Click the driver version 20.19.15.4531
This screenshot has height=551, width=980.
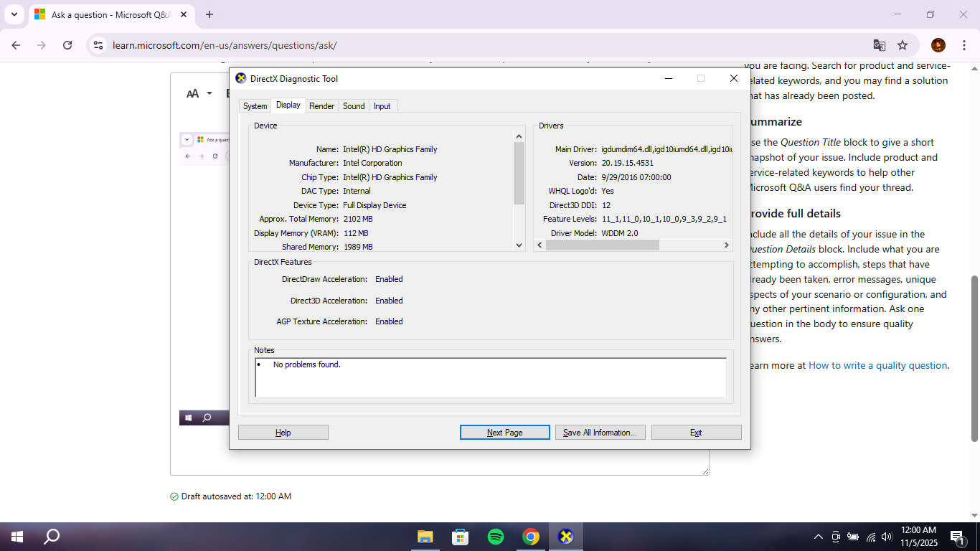[x=628, y=163]
